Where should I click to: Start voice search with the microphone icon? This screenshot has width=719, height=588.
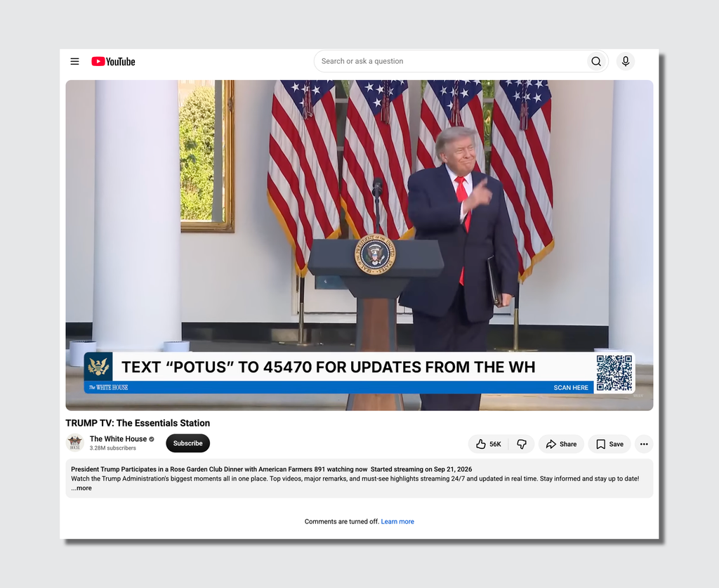tap(626, 61)
